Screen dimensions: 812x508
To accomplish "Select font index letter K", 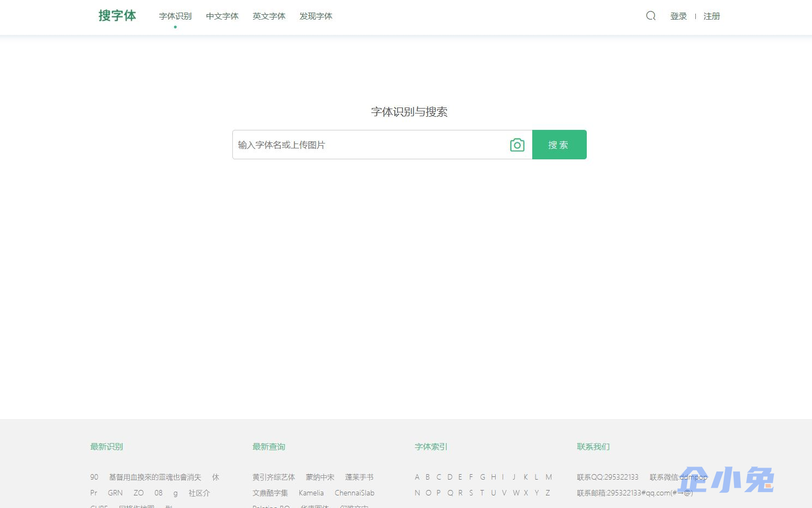I will (x=526, y=477).
